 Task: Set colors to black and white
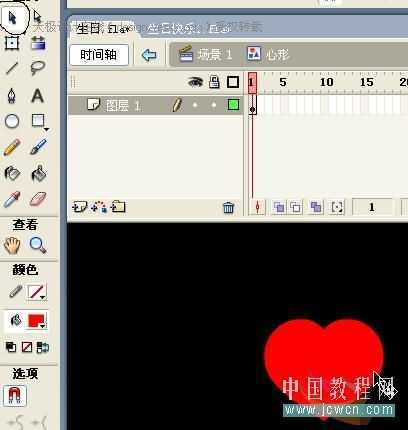pyautogui.click(x=11, y=347)
